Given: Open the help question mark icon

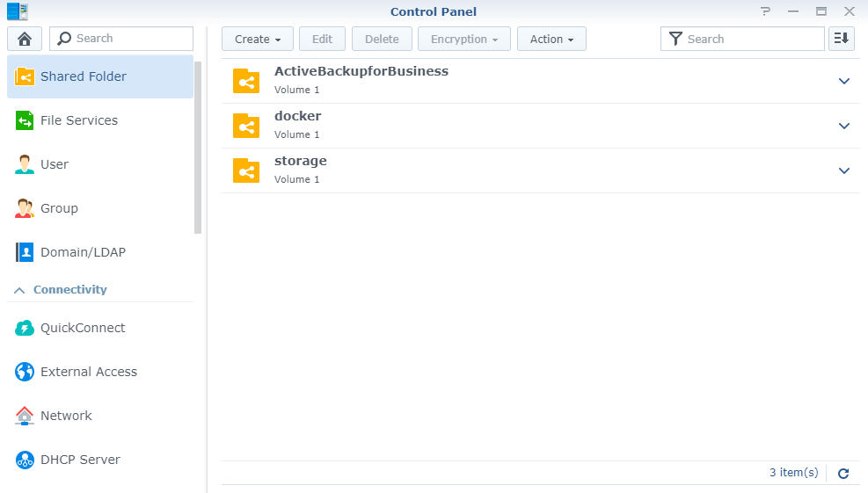Looking at the screenshot, I should 765,11.
